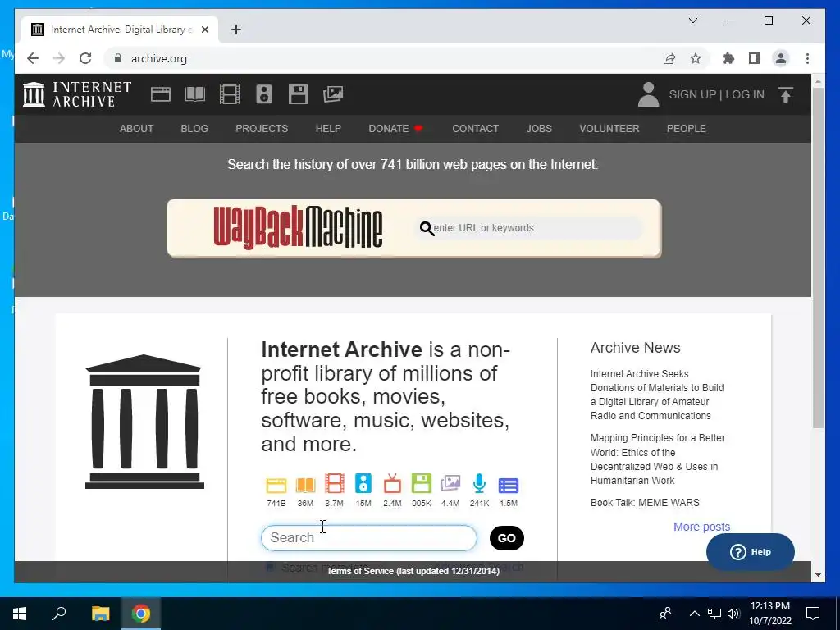The width and height of the screenshot is (840, 630).
Task: Toggle Chrome side panel icon
Action: 755,58
